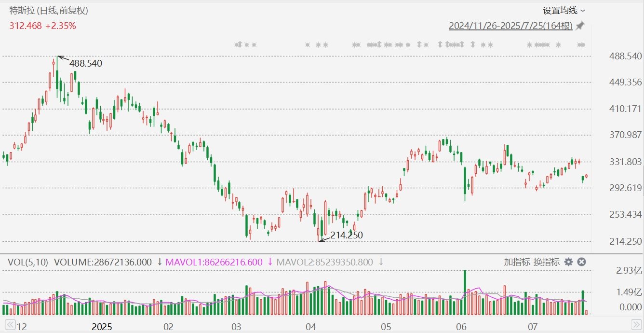Open the 设置均线 moving average dropdown
Screen dimensions: 644x333
click(x=564, y=10)
